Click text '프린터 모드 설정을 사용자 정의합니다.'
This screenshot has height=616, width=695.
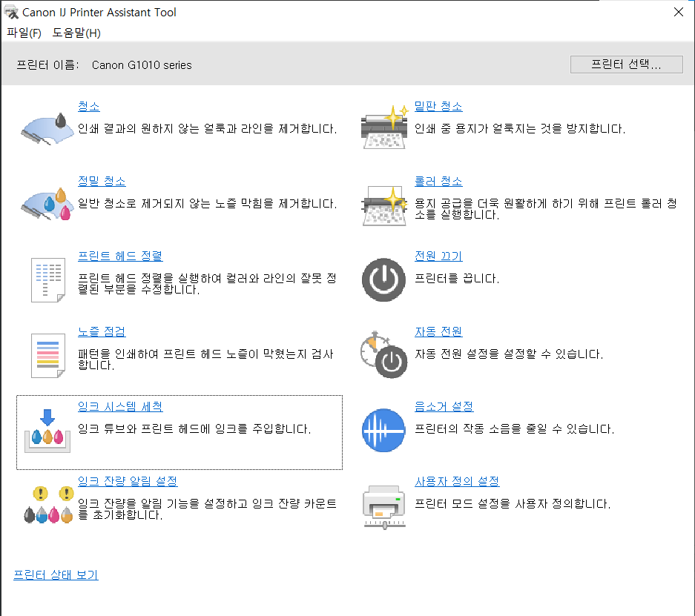pos(513,503)
